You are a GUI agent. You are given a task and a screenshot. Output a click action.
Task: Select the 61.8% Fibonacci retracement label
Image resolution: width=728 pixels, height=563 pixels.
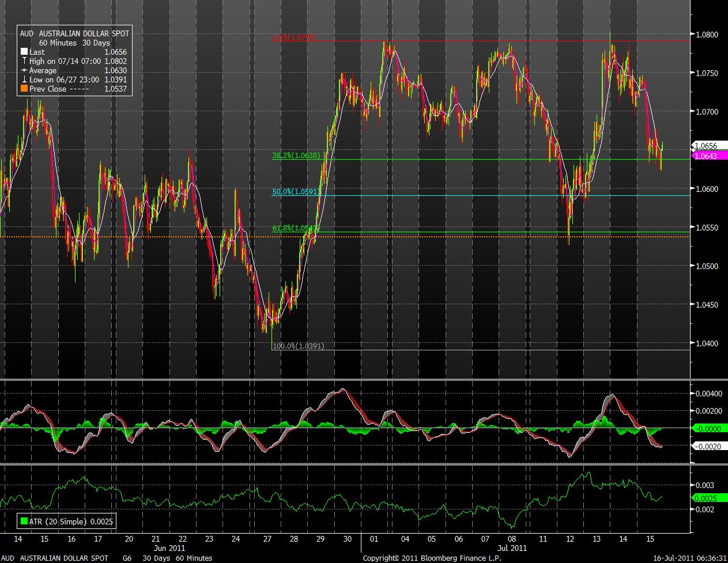coord(295,229)
